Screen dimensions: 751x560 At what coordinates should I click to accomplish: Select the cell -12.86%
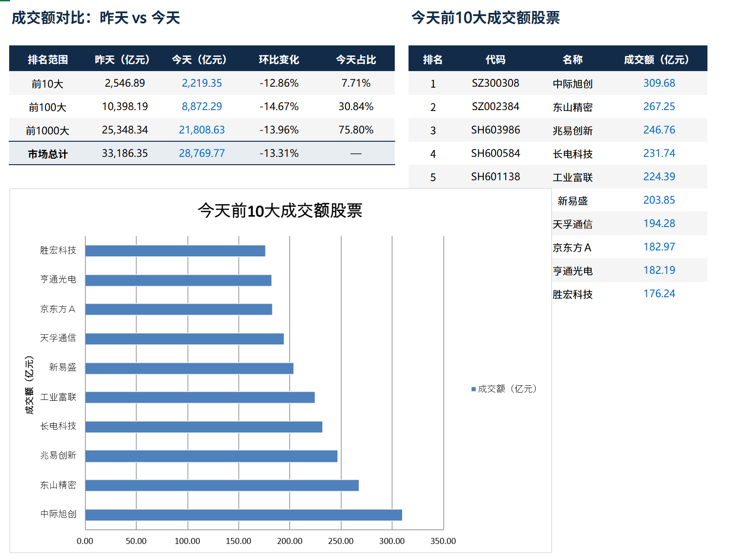tap(279, 83)
